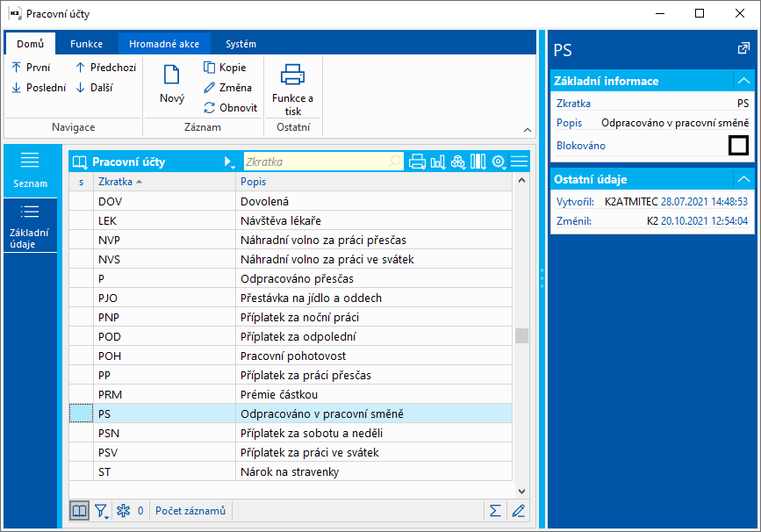The height and width of the screenshot is (532, 761).
Task: Click the Změnil date 20.10.2021 12:54:04
Action: pyautogui.click(x=704, y=221)
